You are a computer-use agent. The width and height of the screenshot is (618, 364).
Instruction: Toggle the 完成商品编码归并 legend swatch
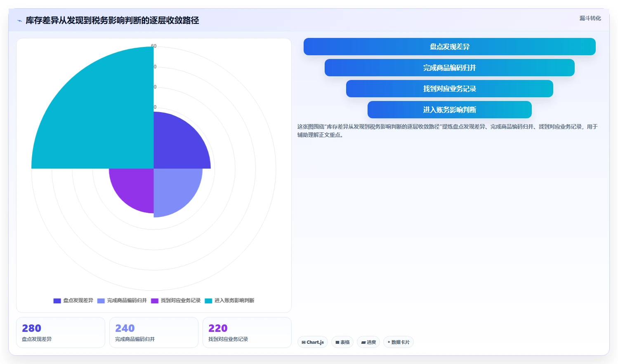101,301
